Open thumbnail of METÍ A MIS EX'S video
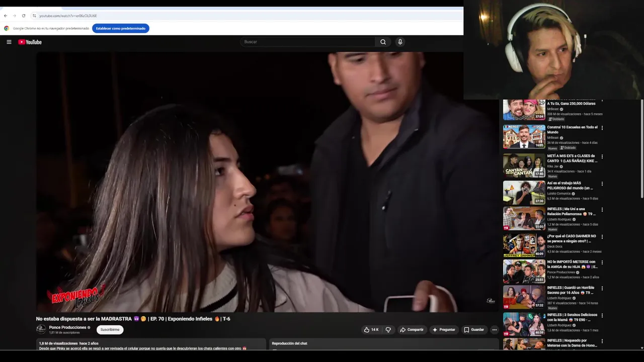Image resolution: width=644 pixels, height=362 pixels. tap(524, 166)
